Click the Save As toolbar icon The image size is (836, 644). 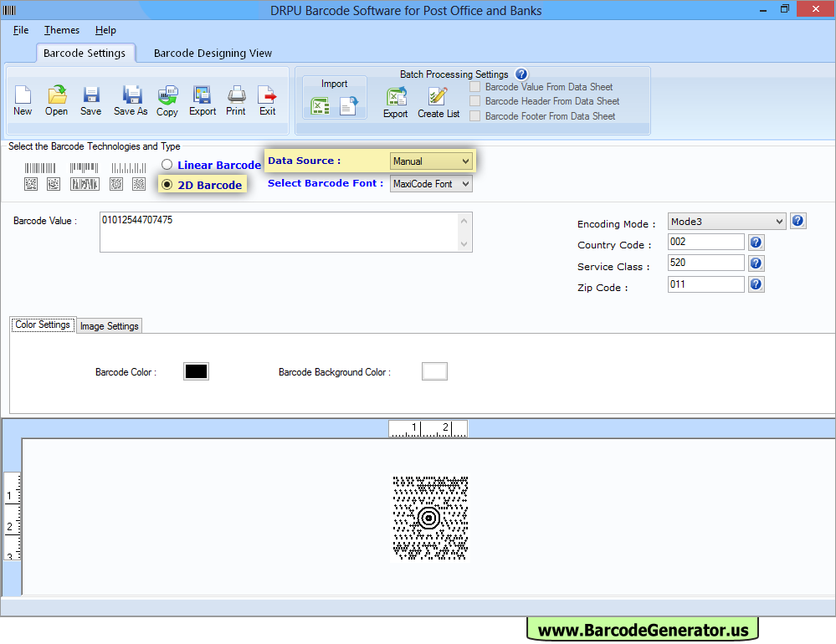tap(131, 100)
